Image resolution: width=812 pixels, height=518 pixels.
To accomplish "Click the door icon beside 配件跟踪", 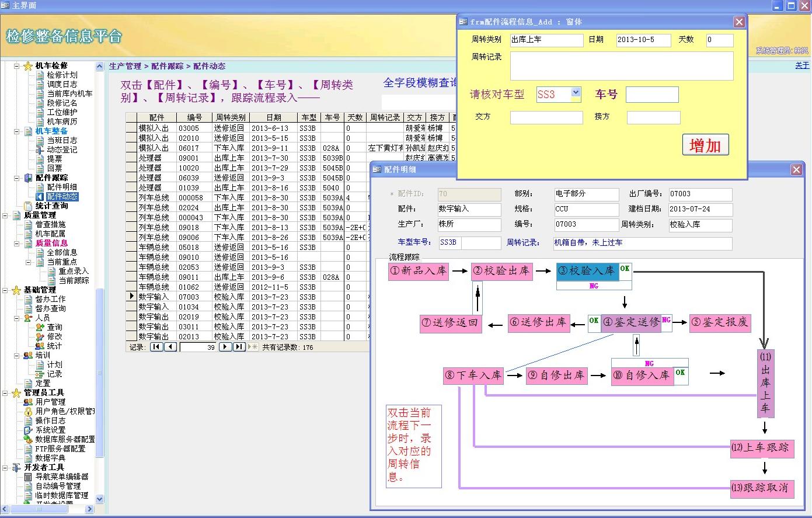I will point(28,178).
